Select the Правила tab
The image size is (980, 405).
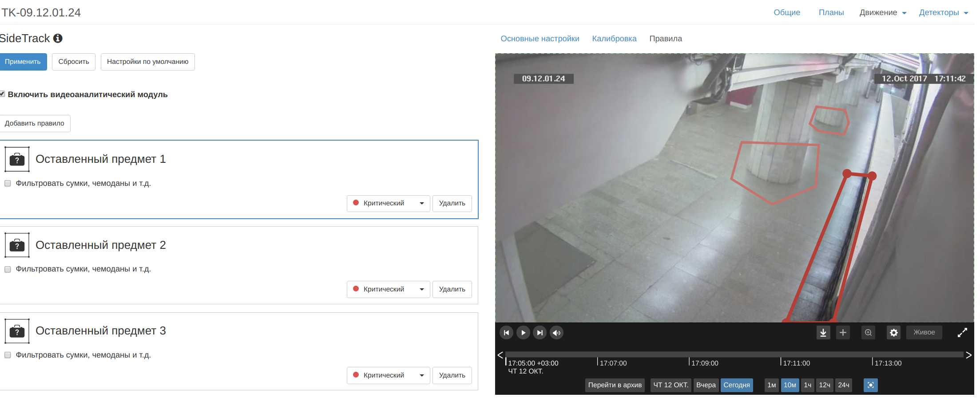tap(666, 39)
